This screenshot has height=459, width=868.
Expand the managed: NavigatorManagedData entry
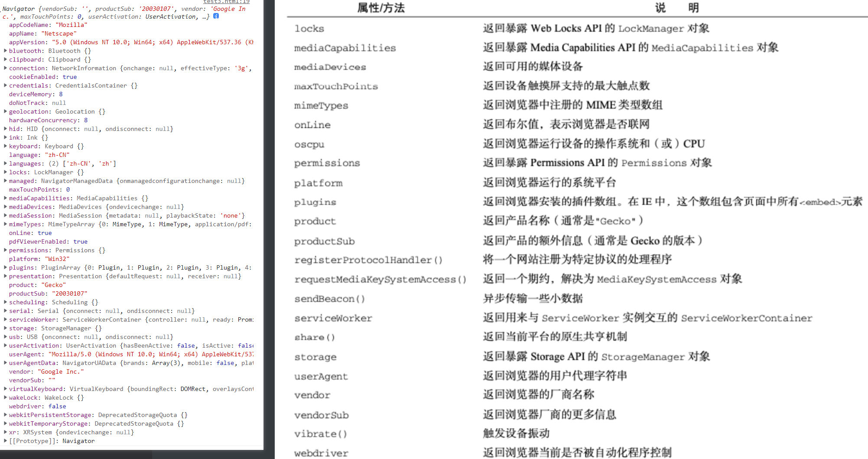[x=5, y=181]
